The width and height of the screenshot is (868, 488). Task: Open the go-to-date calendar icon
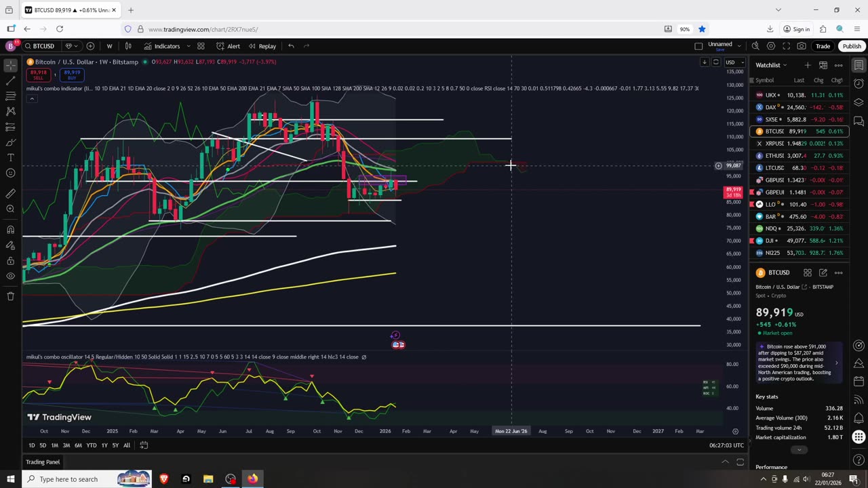click(144, 445)
